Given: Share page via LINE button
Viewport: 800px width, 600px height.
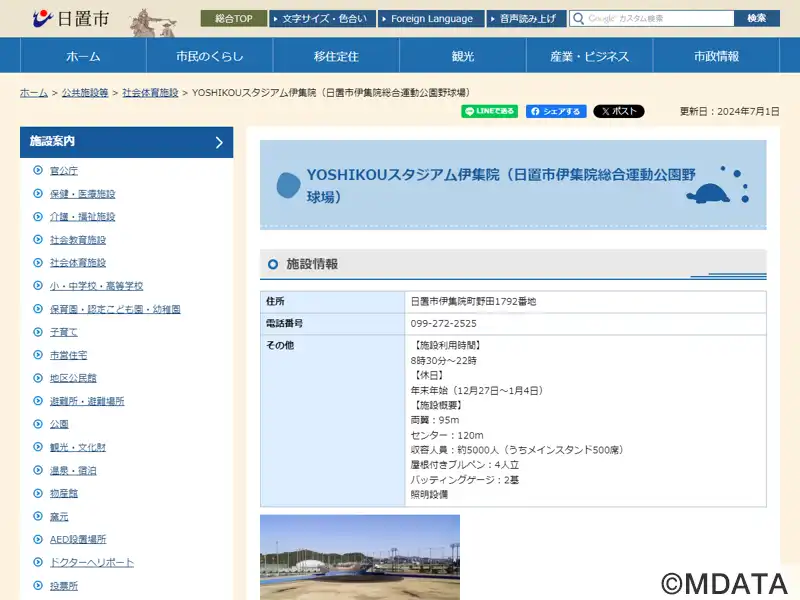Looking at the screenshot, I should [489, 111].
